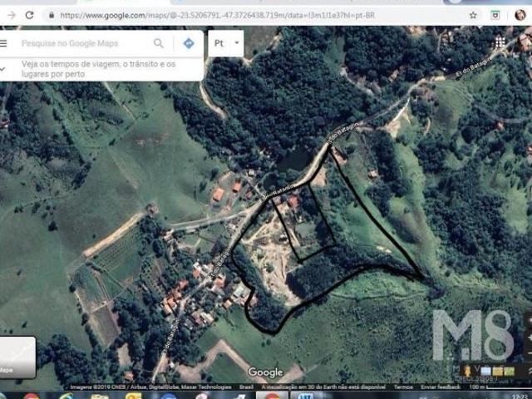
Task: Click the search magnifier icon
Action: 159,43
